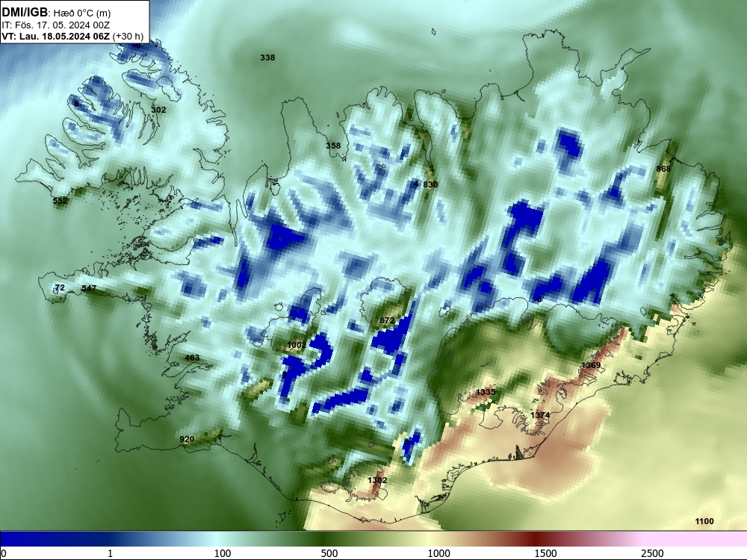Click the title text 'DMI/IGB: Hæð 0°C (m)'
The width and height of the screenshot is (747, 560).
56,13
